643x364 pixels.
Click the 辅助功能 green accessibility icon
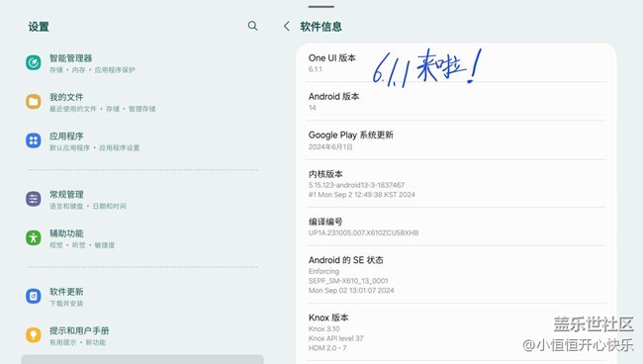point(34,237)
